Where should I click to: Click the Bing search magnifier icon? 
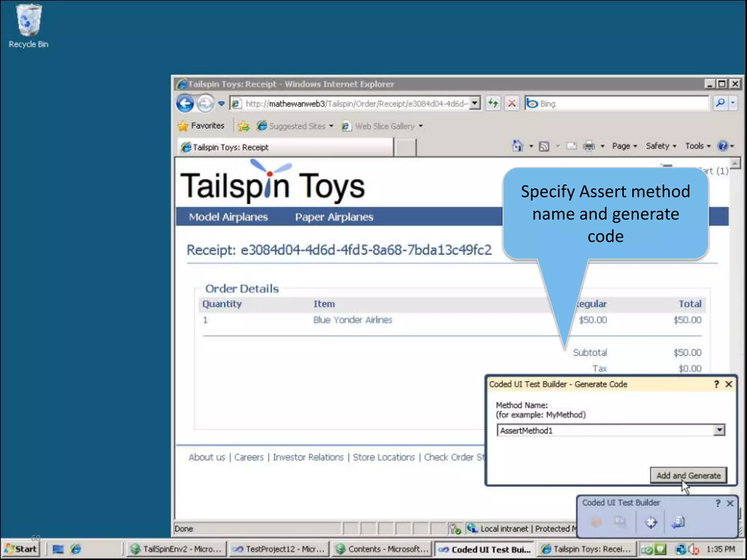[x=720, y=104]
